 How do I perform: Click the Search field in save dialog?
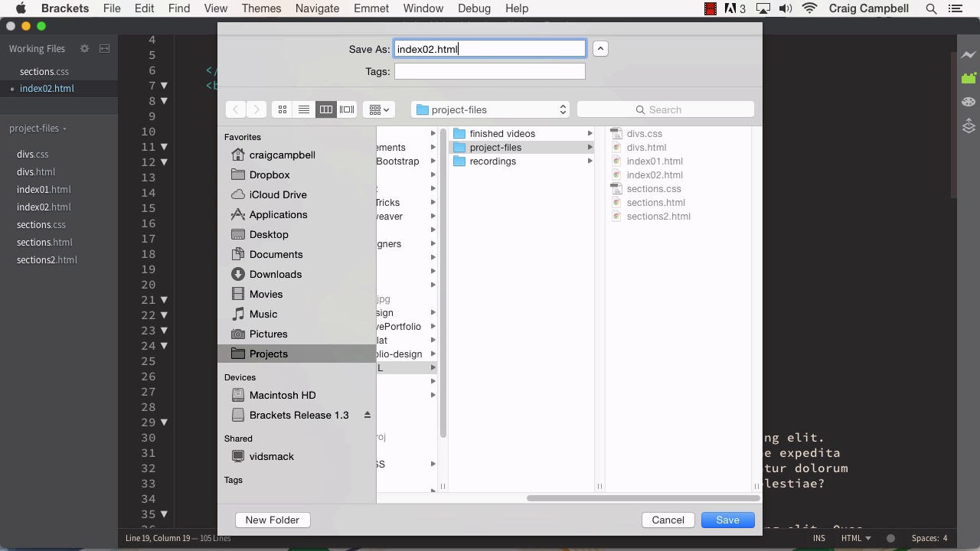coord(665,109)
